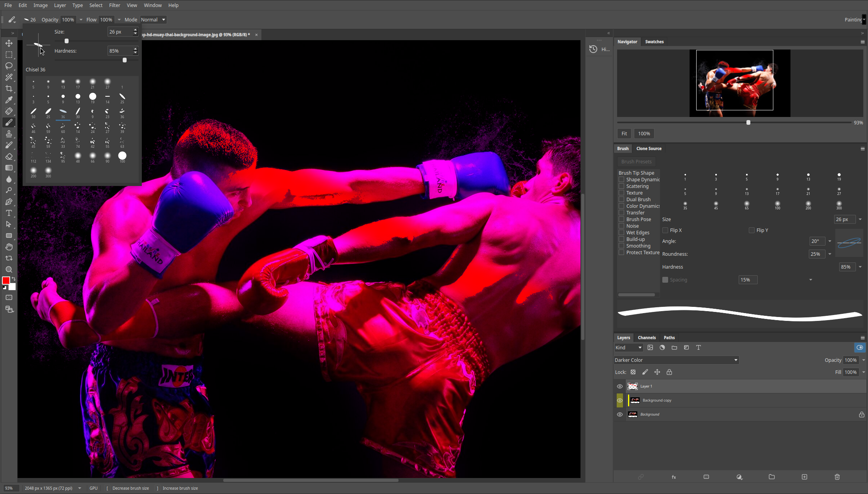Select the Gradient tool
868x494 pixels.
(9, 168)
